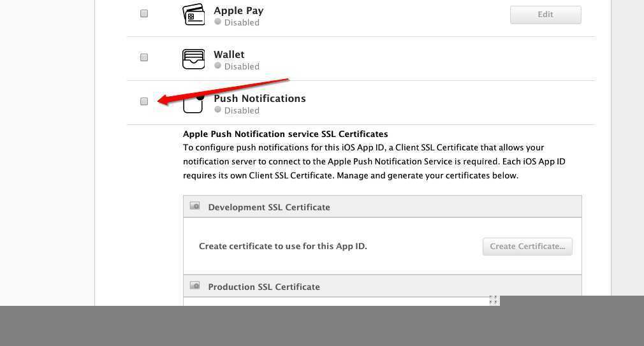Screen dimensions: 644x346
Task: Click the Push Notifications title text
Action: pyautogui.click(x=260, y=99)
